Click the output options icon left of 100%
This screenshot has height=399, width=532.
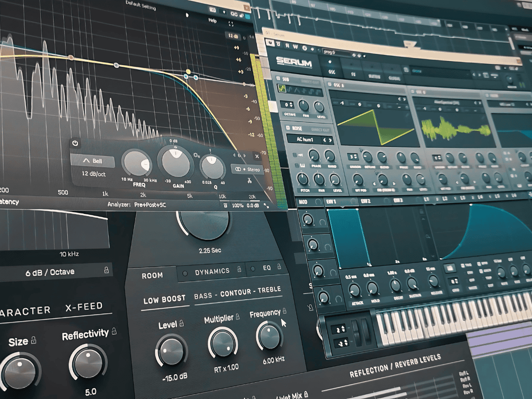pyautogui.click(x=225, y=205)
